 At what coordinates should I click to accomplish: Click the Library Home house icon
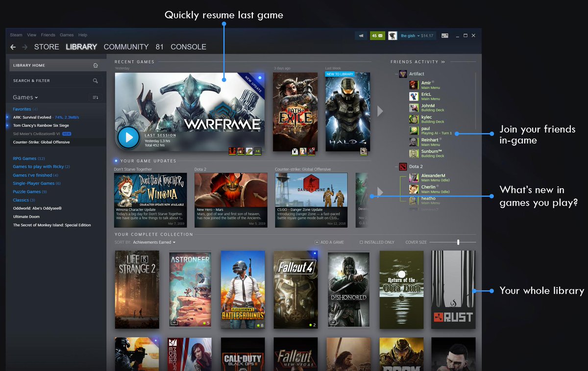tap(96, 65)
